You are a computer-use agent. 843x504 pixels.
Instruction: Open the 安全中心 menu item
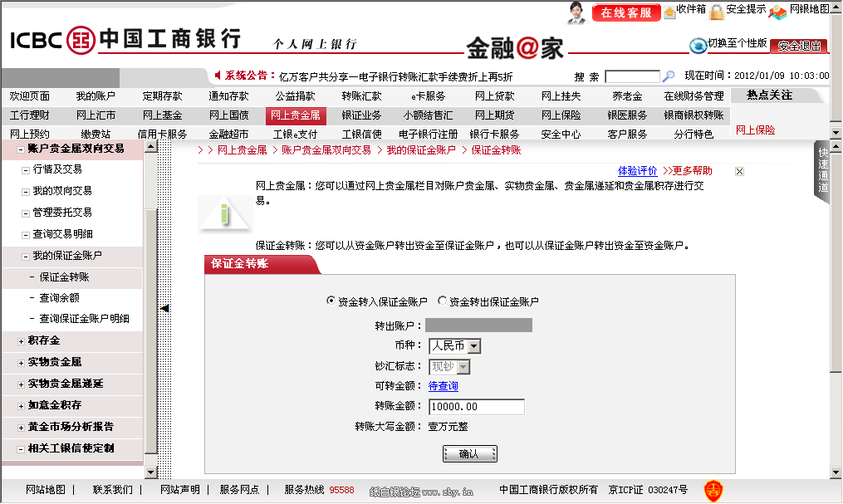pyautogui.click(x=561, y=135)
